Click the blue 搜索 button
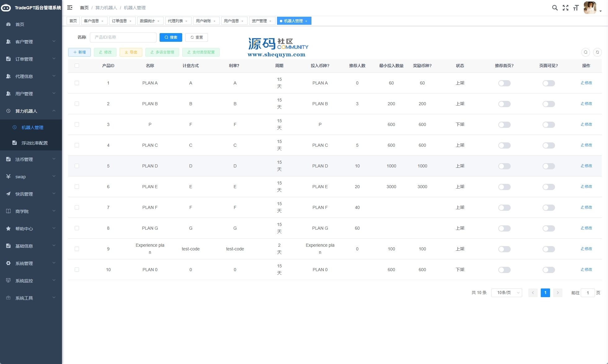 (x=171, y=37)
